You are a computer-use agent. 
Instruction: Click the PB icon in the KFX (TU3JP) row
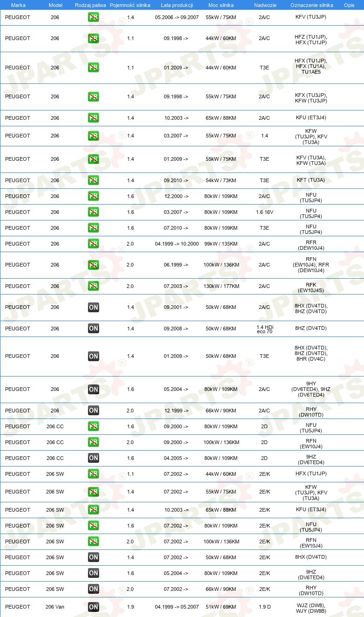(x=94, y=97)
